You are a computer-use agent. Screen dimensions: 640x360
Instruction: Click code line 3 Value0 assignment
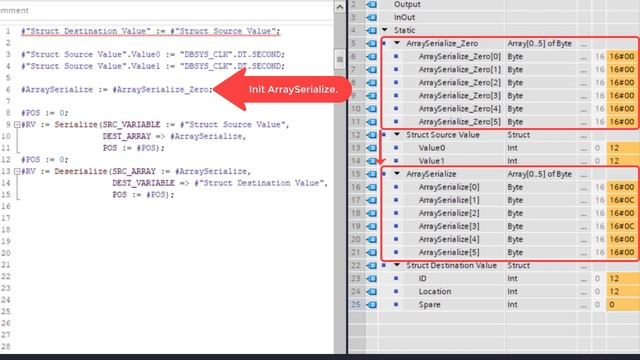[153, 55]
